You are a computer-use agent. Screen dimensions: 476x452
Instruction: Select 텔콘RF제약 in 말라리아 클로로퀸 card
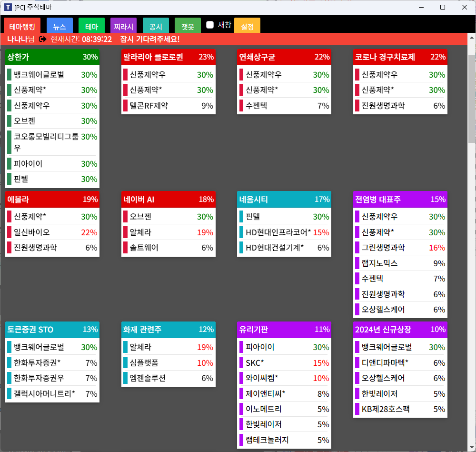[169, 106]
